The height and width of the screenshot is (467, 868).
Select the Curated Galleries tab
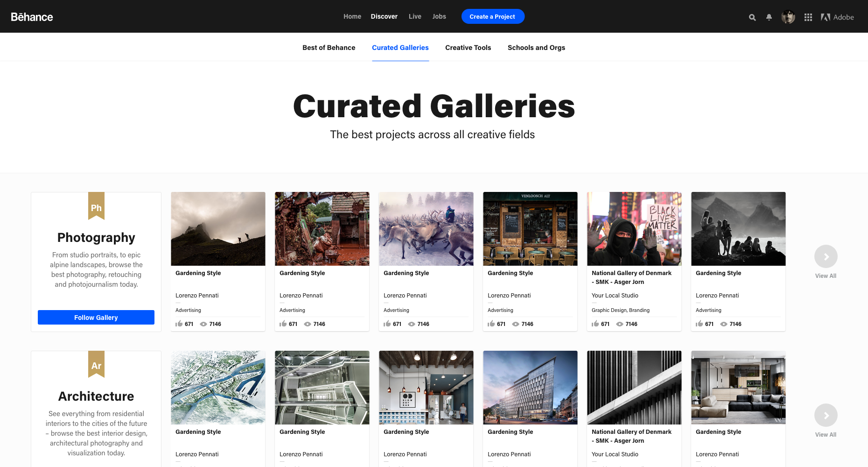pyautogui.click(x=400, y=48)
